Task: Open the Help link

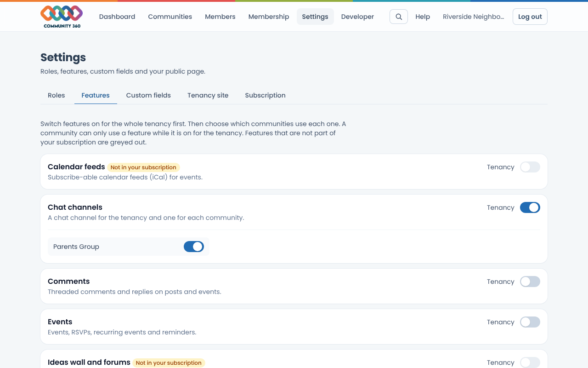Action: pos(423,17)
